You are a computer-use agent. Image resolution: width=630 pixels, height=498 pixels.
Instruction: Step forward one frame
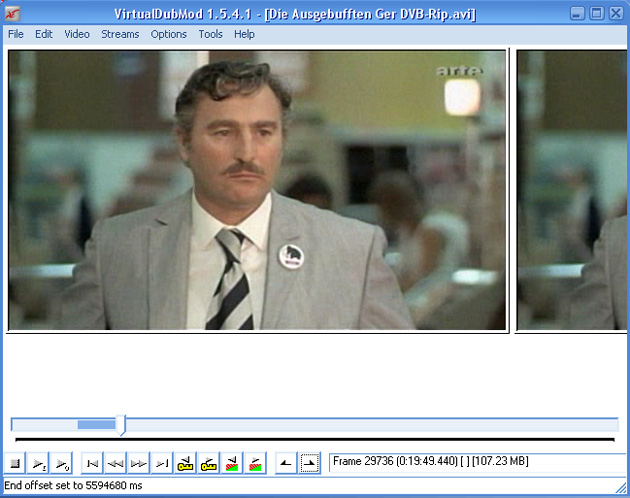point(139,463)
